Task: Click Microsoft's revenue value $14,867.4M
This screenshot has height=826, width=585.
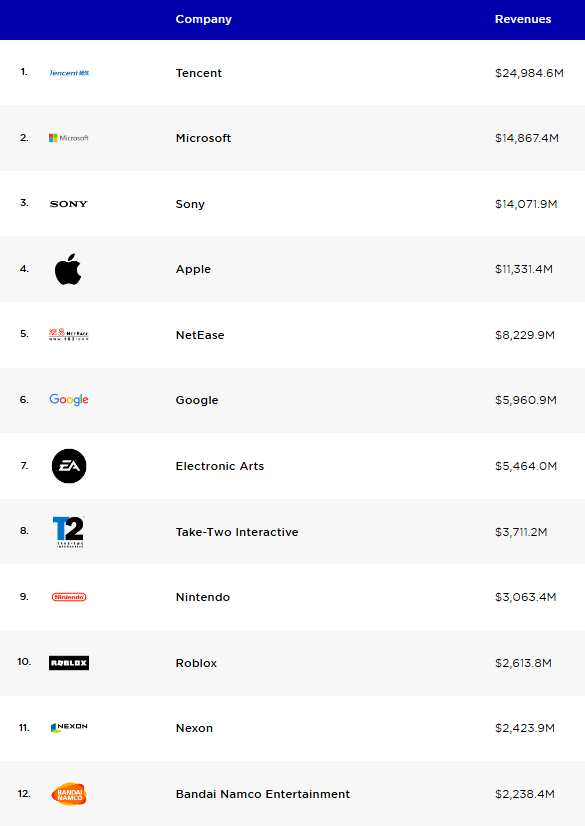Action: pos(527,138)
